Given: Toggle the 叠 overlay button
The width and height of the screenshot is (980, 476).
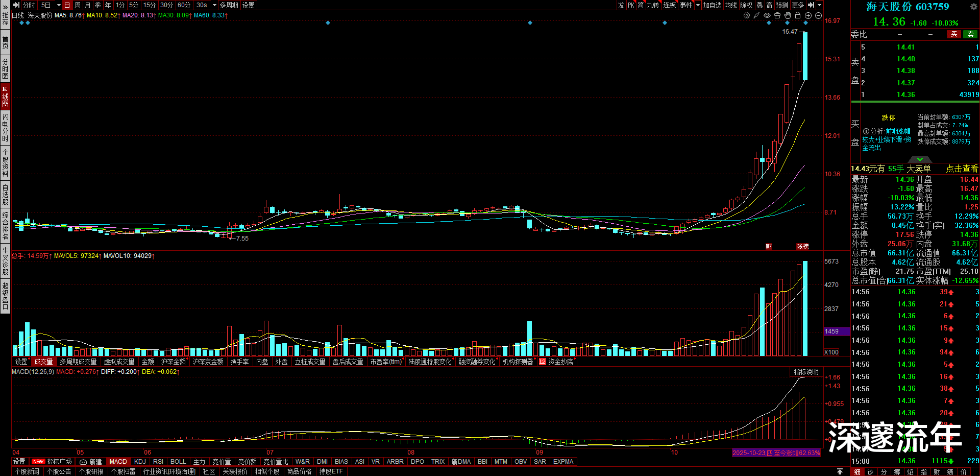Looking at the screenshot, I should pyautogui.click(x=760, y=5).
